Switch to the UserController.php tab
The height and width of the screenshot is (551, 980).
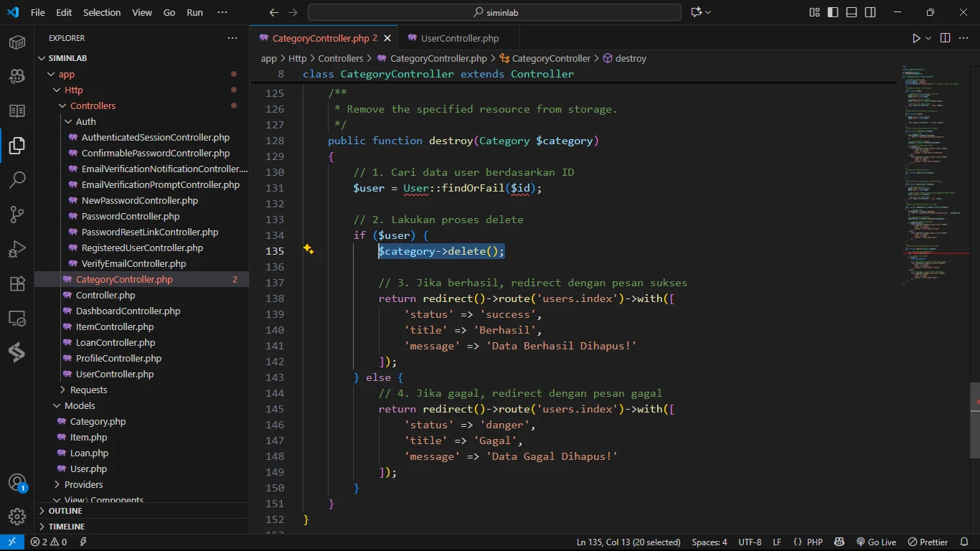(x=459, y=38)
